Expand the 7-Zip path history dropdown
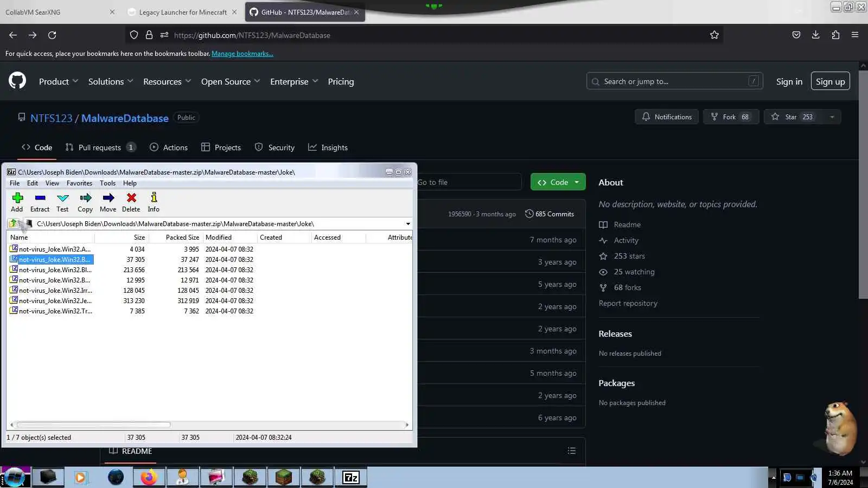The height and width of the screenshot is (488, 868). point(408,223)
